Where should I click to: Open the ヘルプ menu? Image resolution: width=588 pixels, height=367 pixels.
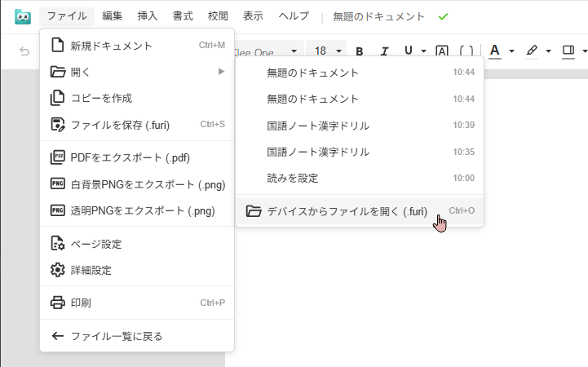coord(294,16)
